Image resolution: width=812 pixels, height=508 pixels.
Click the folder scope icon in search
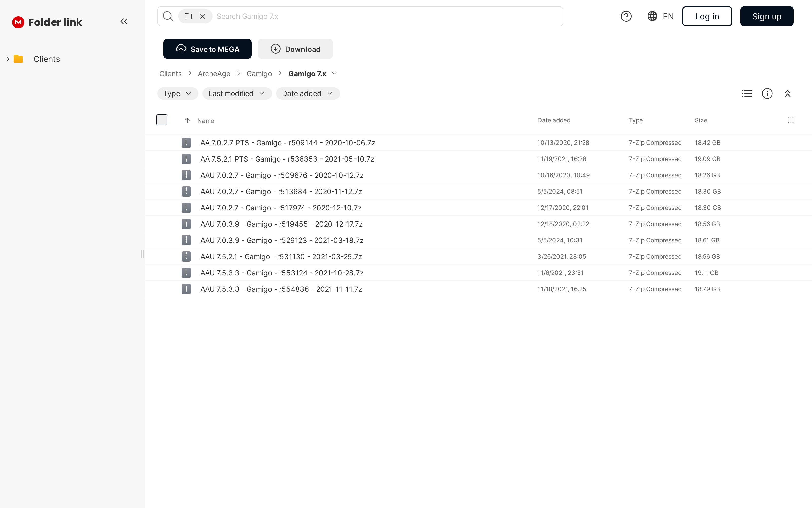click(x=188, y=16)
